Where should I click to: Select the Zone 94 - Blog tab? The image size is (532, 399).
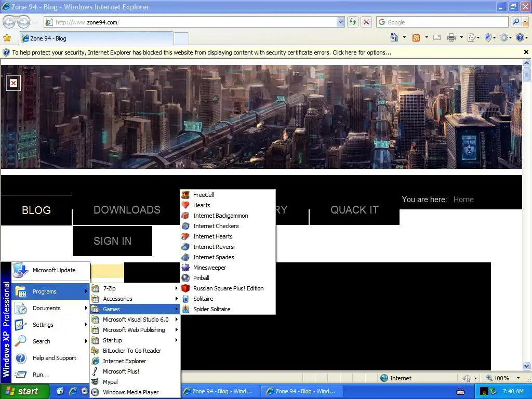point(96,38)
